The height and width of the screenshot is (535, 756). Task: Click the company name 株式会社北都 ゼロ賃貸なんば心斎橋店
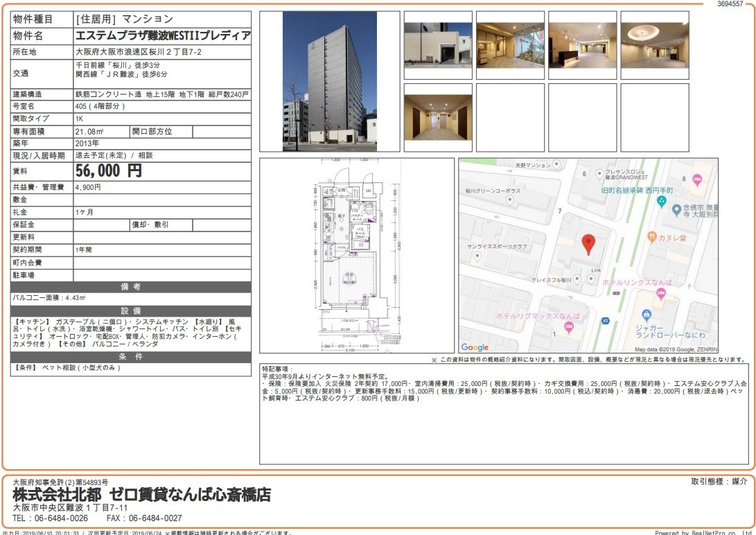[x=142, y=495]
